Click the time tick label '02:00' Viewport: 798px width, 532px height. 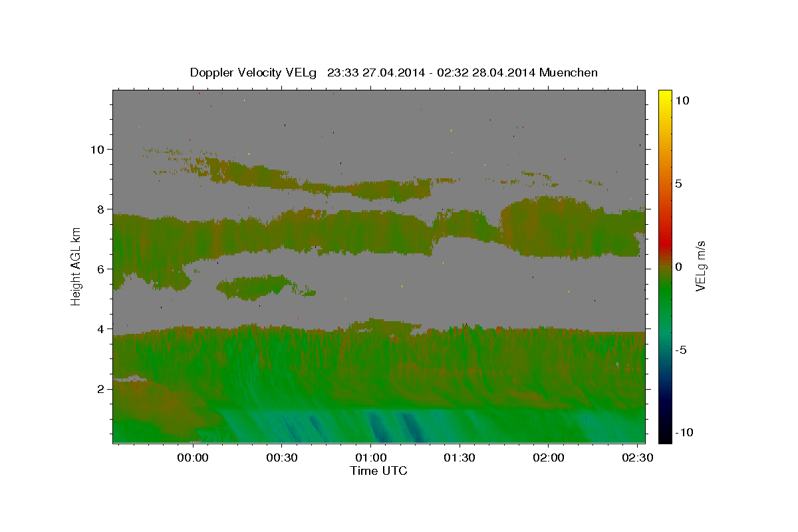pyautogui.click(x=549, y=458)
